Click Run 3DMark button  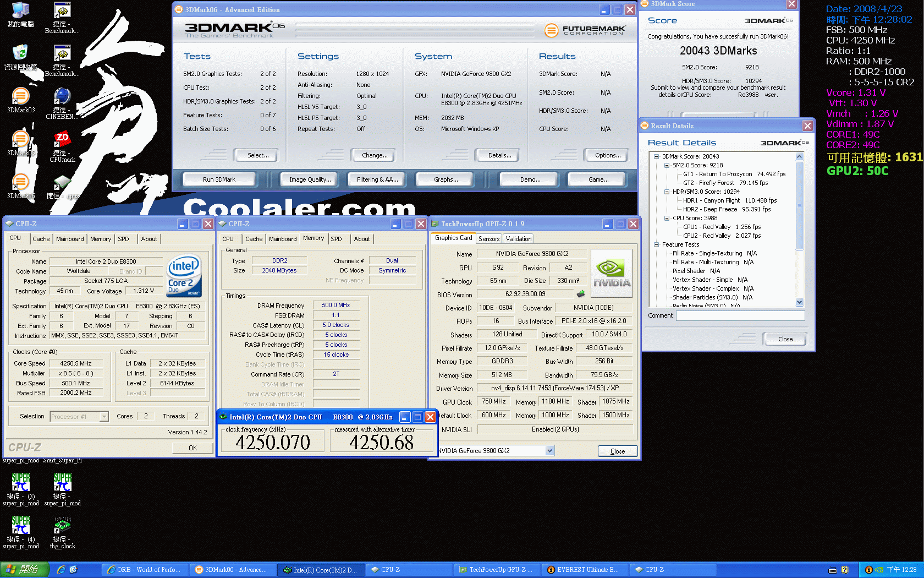219,179
